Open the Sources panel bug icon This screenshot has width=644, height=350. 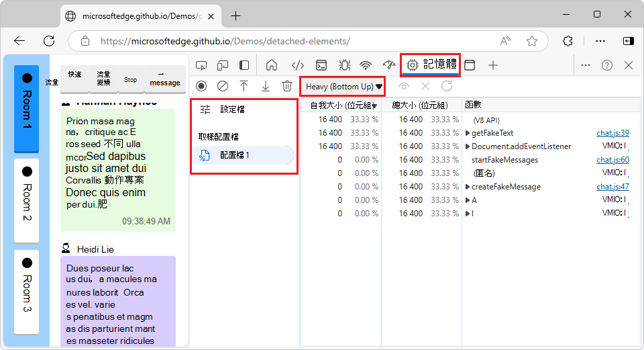click(344, 65)
